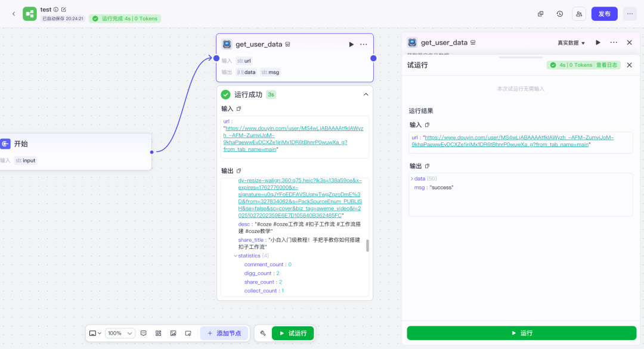Viewport: 644px width, 349px height.
Task: Go back using the top-left arrow
Action: point(14,14)
